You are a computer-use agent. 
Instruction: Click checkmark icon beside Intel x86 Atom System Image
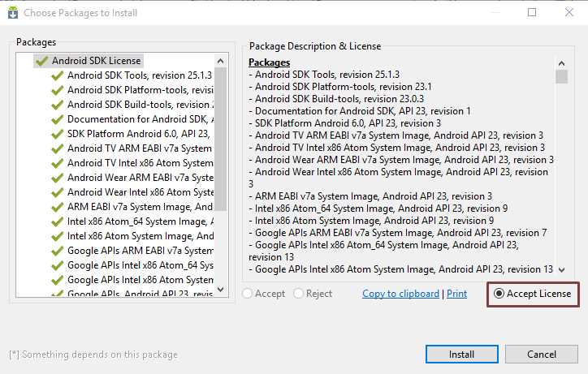tap(57, 236)
